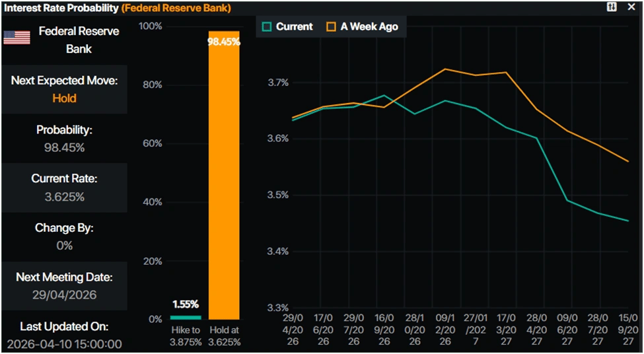Click the swap arrows icon in header
Viewport: 644px width, 354px height.
coord(612,7)
